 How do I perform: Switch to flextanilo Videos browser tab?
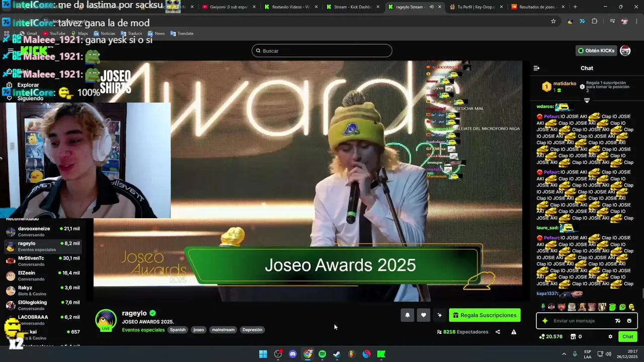coord(290,7)
